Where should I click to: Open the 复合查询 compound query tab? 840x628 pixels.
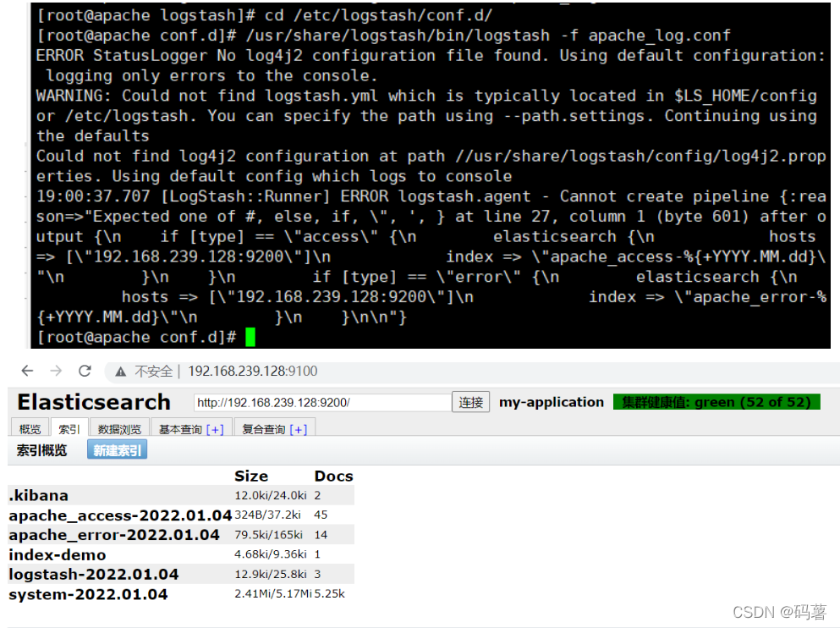[264, 429]
